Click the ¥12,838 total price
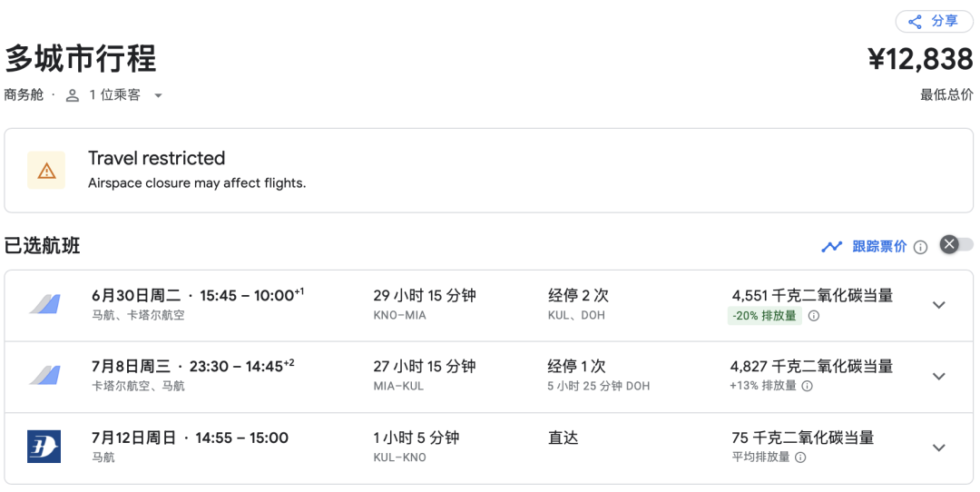Screen dimensions: 980x492 point(920,59)
